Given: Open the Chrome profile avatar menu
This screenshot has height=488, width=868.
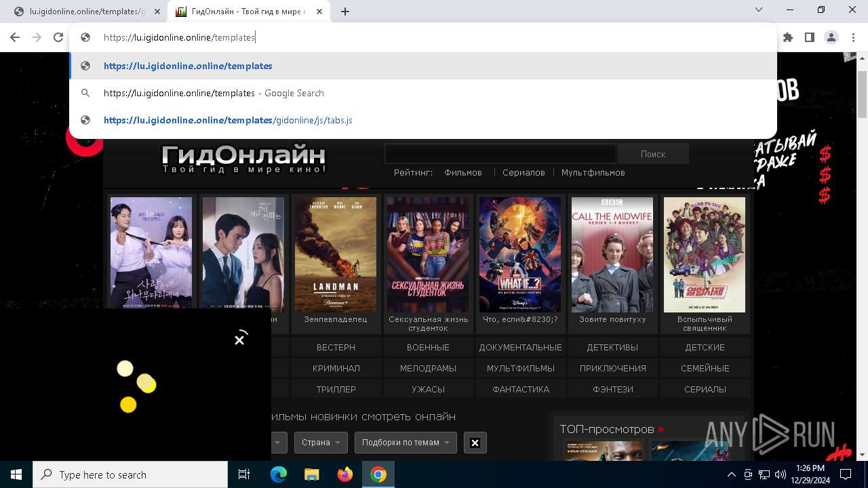Looking at the screenshot, I should point(831,37).
